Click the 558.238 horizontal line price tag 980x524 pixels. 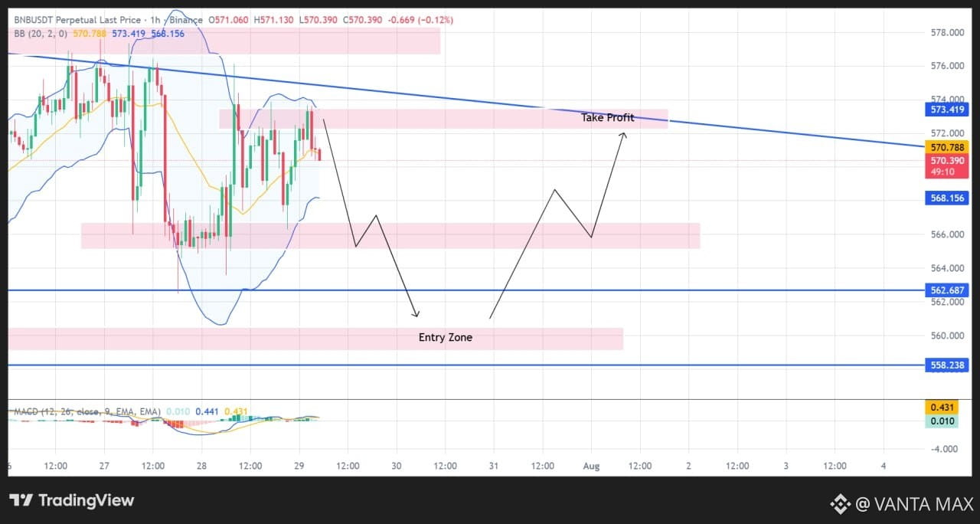pyautogui.click(x=947, y=366)
